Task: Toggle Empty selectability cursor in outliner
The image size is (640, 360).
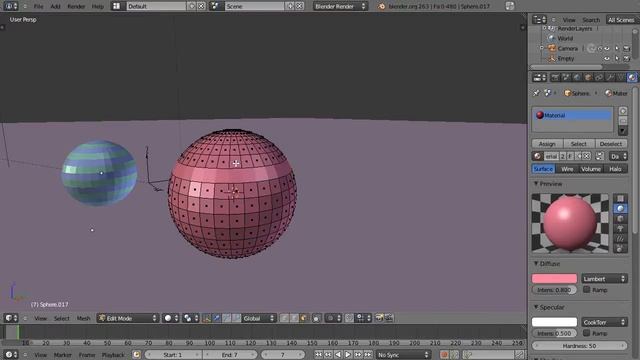Action: [617, 59]
